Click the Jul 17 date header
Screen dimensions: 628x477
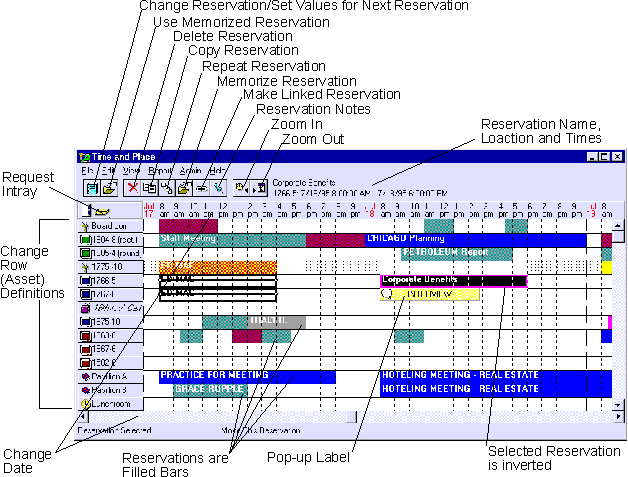pyautogui.click(x=150, y=211)
